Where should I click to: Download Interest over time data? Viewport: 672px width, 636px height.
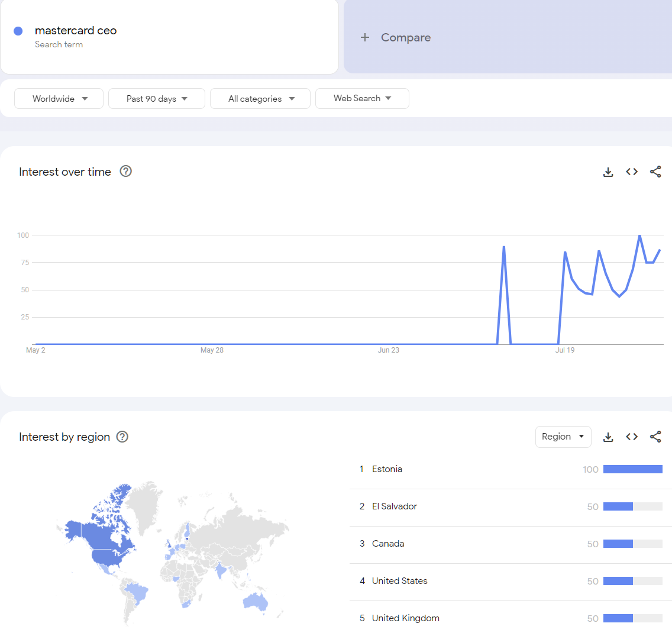[608, 172]
